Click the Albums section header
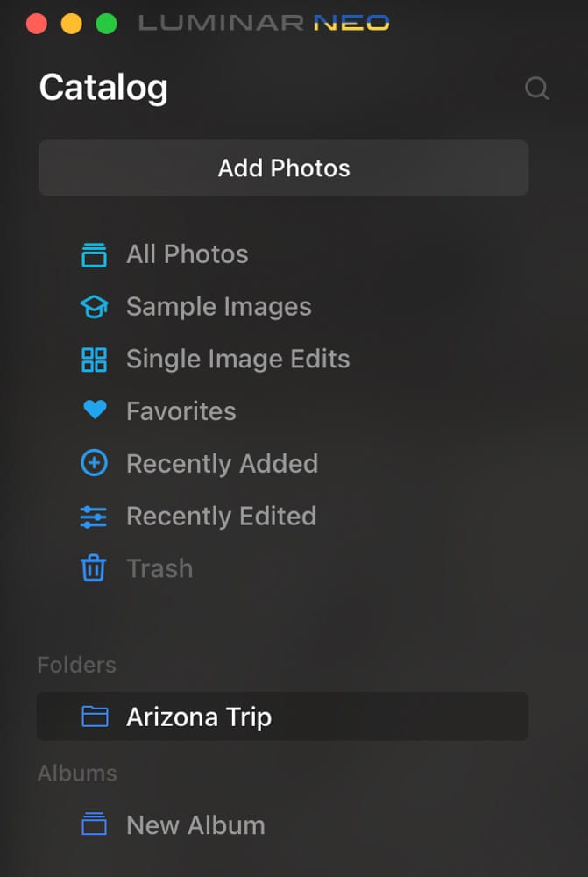The height and width of the screenshot is (877, 588). [77, 774]
